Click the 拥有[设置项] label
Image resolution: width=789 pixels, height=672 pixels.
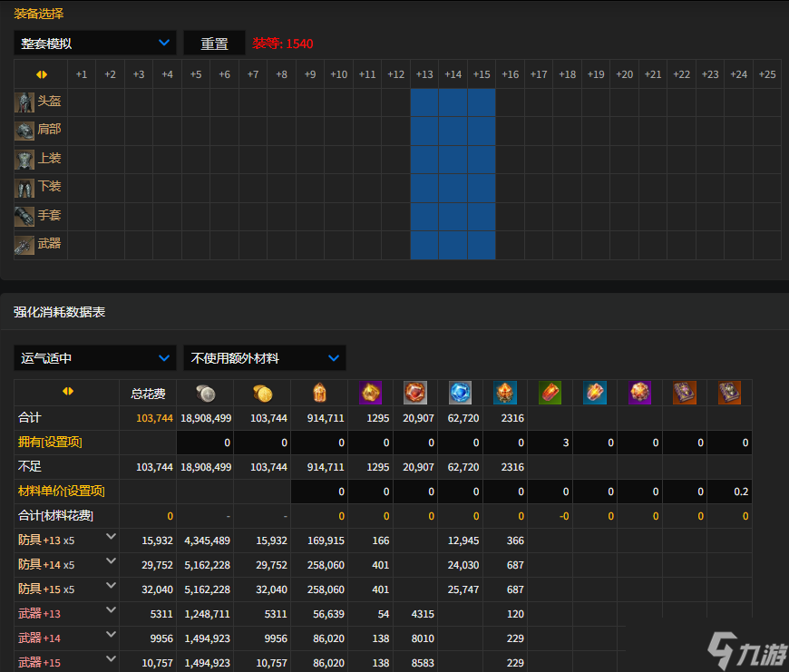[50, 443]
